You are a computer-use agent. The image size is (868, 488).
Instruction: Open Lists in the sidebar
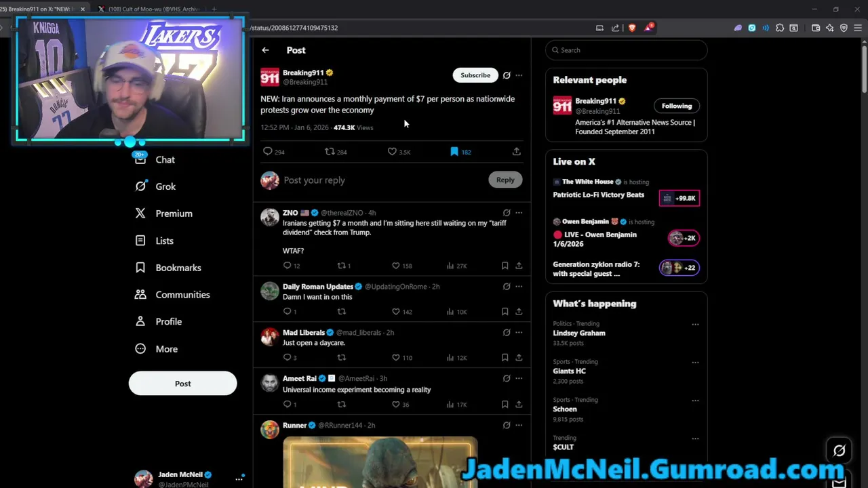(x=164, y=241)
